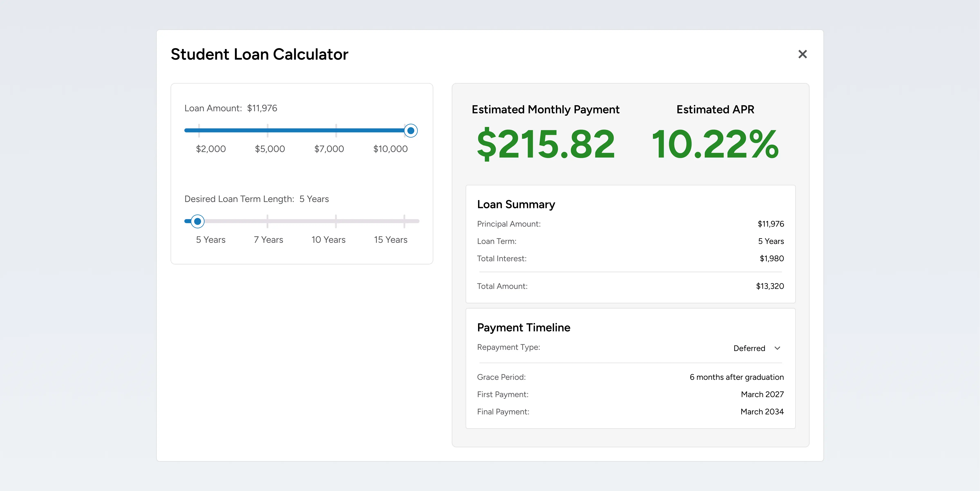The image size is (980, 491).
Task: Click the term slider track near 10 Years
Action: pyautogui.click(x=336, y=221)
